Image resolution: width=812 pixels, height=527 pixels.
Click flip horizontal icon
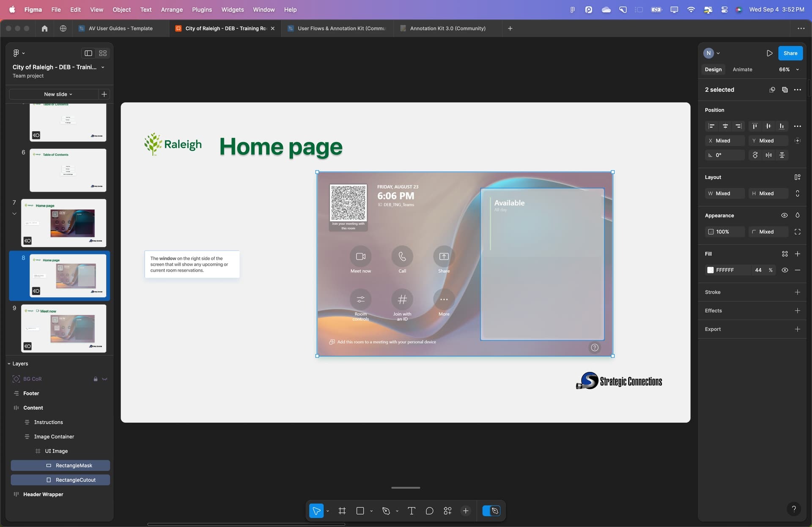click(768, 155)
